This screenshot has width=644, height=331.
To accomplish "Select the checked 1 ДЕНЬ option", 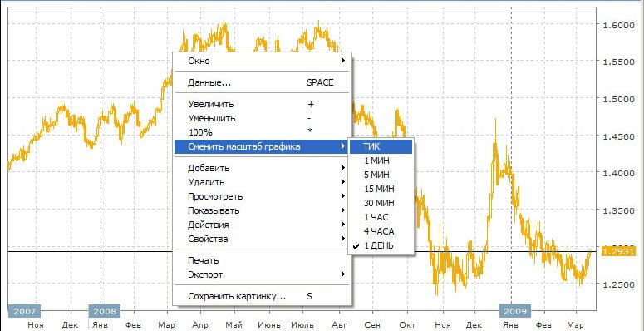I will coord(381,246).
